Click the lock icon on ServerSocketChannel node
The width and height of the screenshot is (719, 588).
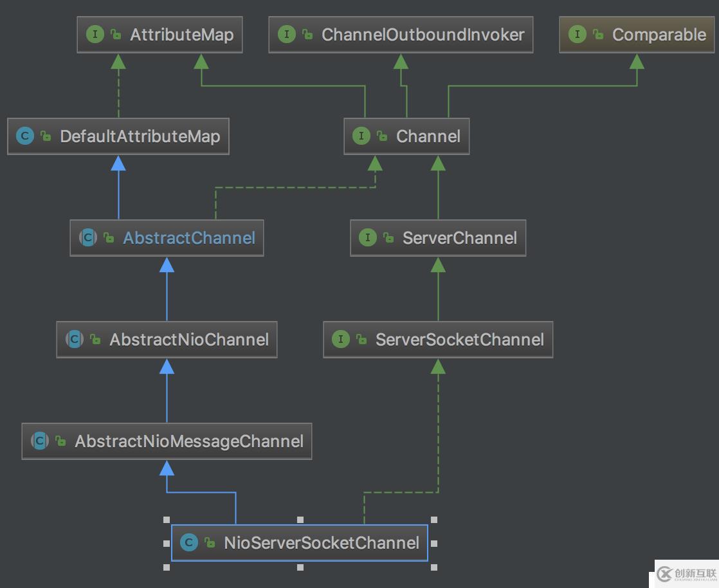[x=362, y=340]
